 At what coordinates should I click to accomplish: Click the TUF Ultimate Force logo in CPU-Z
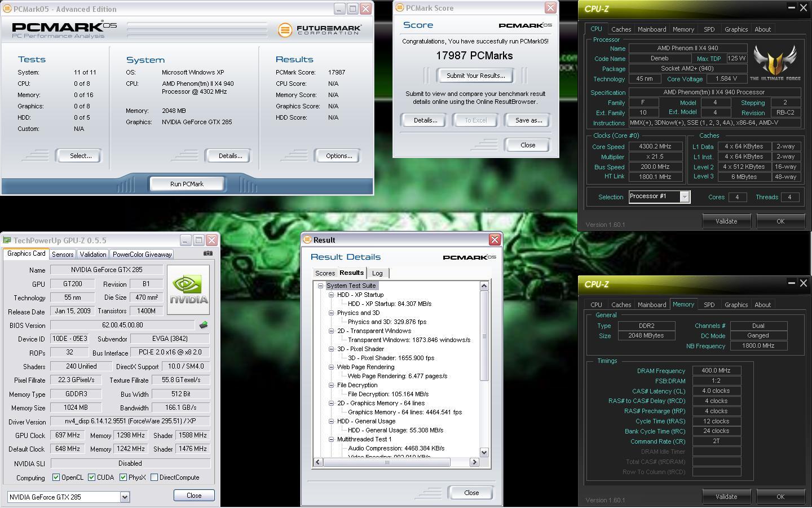tap(775, 62)
